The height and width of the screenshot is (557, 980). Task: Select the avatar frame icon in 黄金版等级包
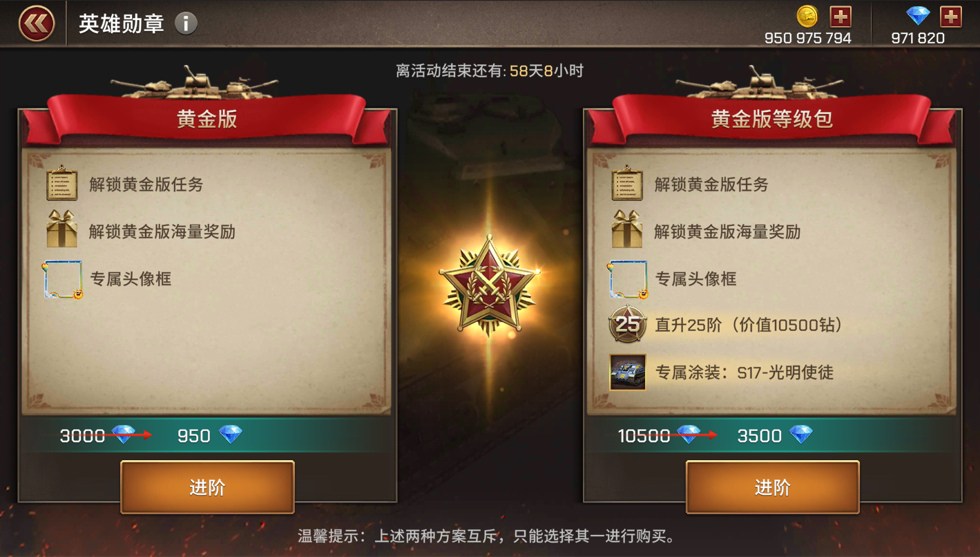pyautogui.click(x=628, y=279)
